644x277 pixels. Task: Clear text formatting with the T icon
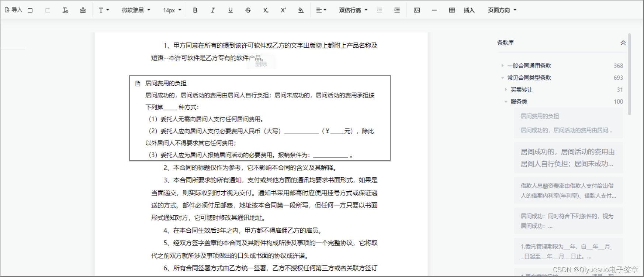pyautogui.click(x=65, y=10)
